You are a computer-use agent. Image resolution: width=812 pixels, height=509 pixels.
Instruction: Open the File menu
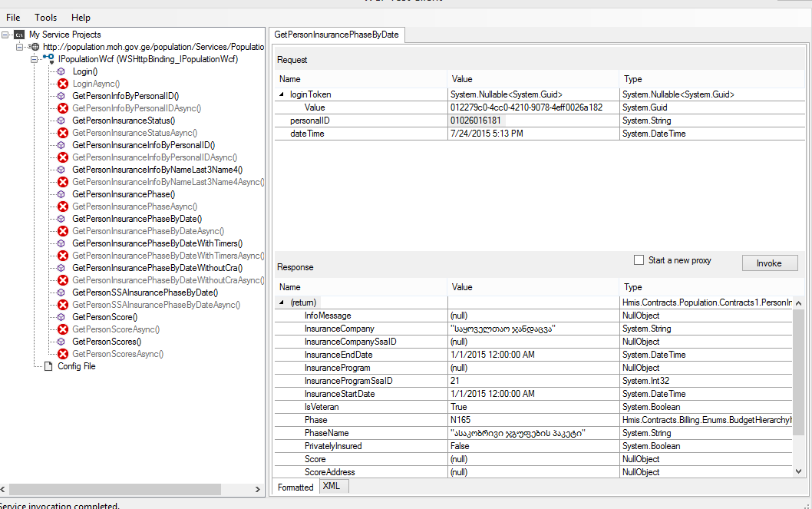tap(13, 17)
